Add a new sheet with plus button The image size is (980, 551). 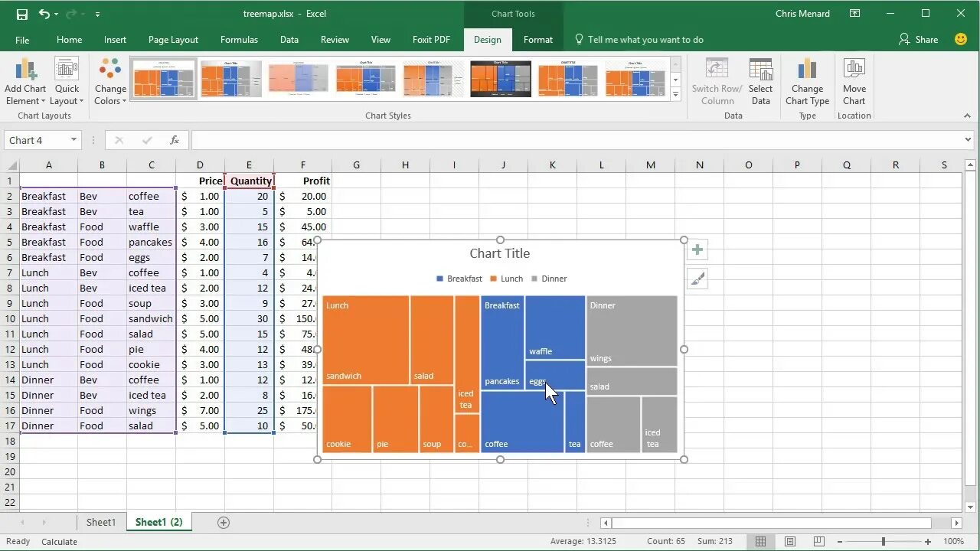(x=224, y=523)
